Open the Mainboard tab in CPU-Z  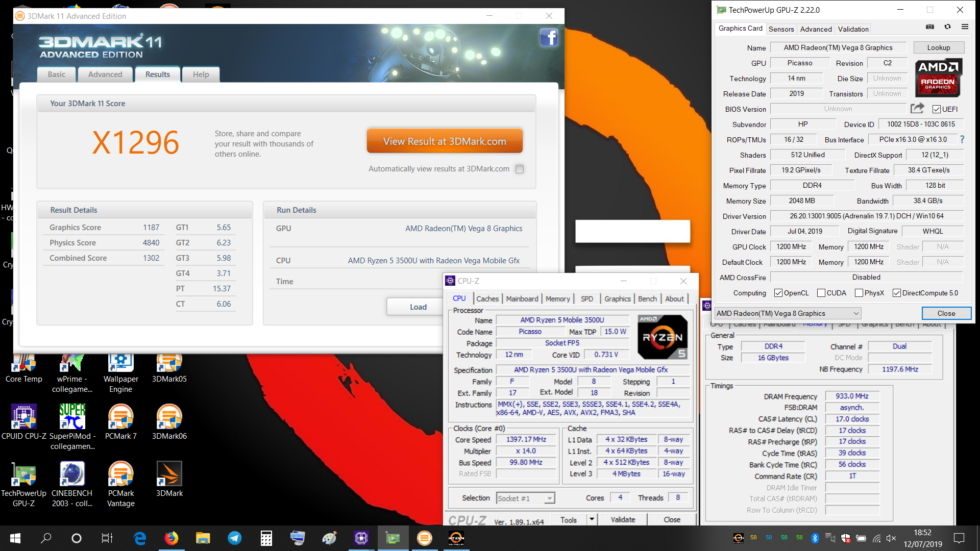pyautogui.click(x=522, y=299)
